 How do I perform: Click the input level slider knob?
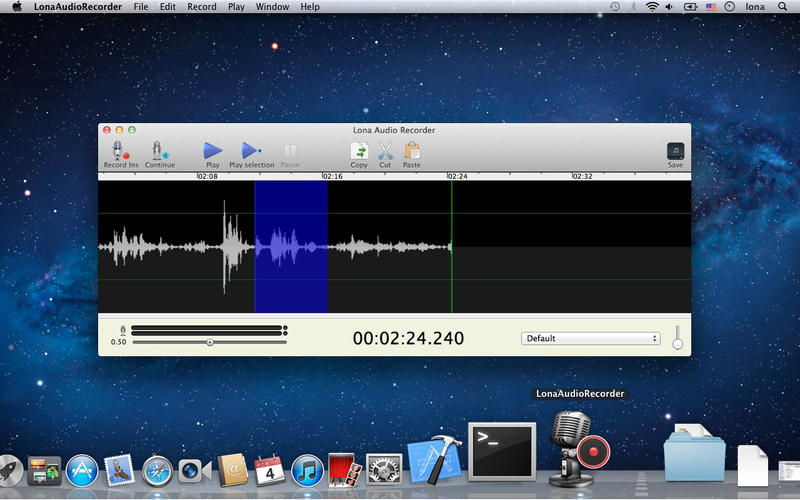tap(210, 342)
